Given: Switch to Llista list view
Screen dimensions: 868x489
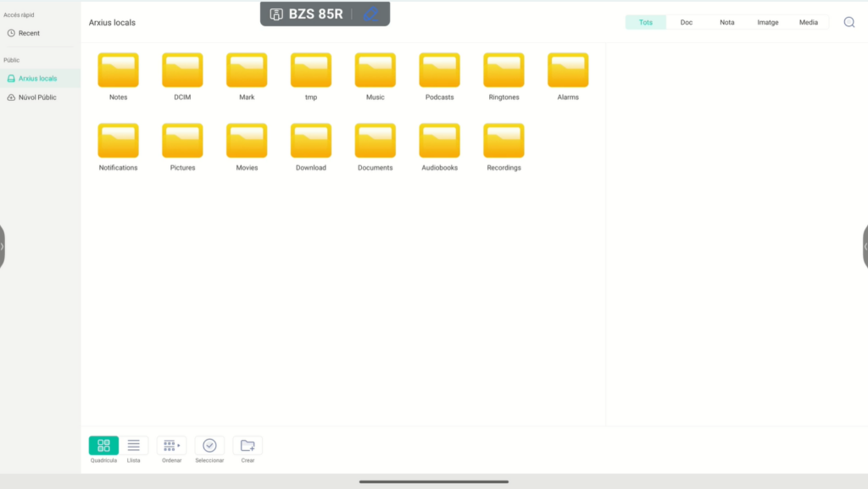Looking at the screenshot, I should [134, 446].
